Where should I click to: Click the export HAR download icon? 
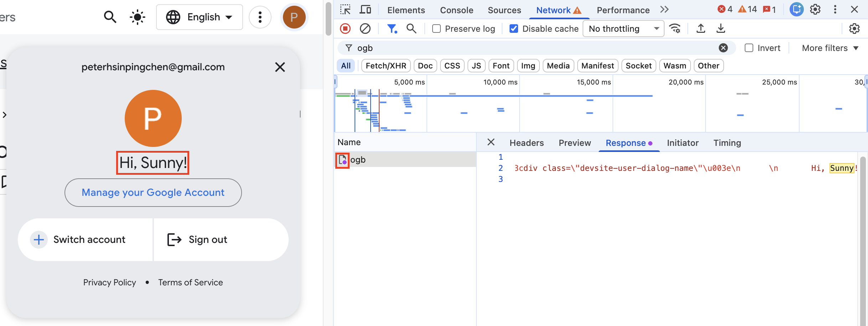(x=721, y=29)
